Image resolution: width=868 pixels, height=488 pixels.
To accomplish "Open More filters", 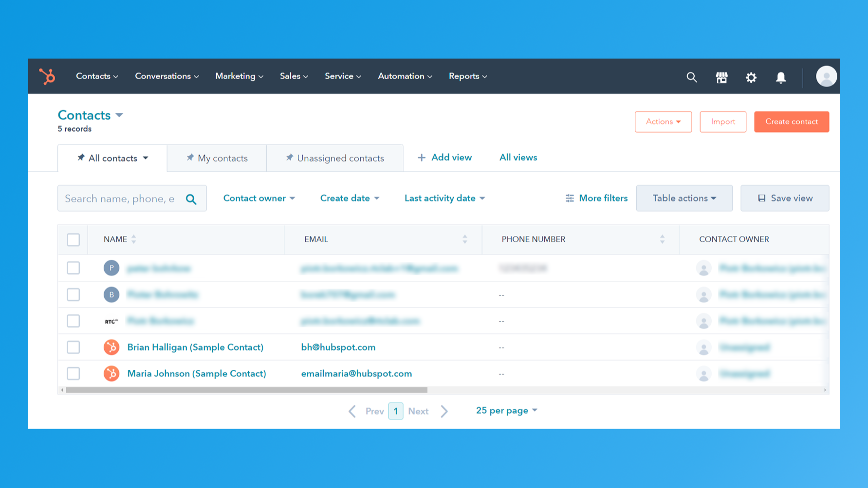I will click(x=596, y=198).
